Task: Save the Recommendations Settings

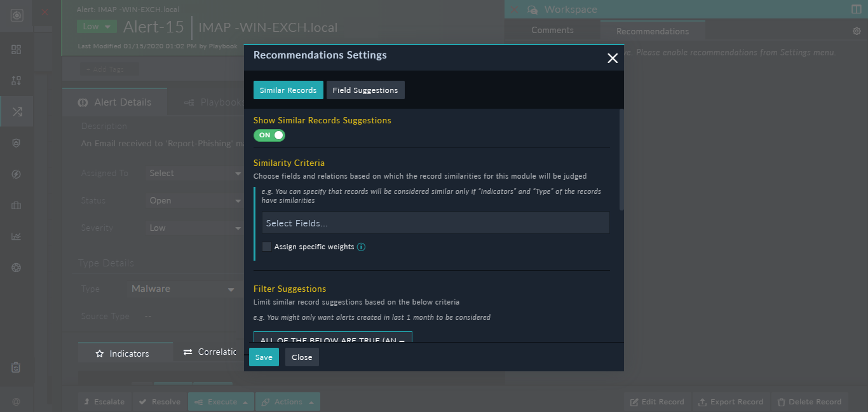Action: (264, 357)
